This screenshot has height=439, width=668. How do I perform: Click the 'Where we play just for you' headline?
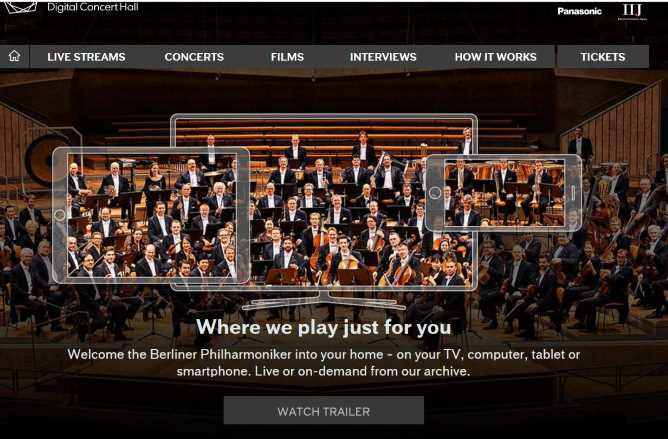tap(324, 327)
